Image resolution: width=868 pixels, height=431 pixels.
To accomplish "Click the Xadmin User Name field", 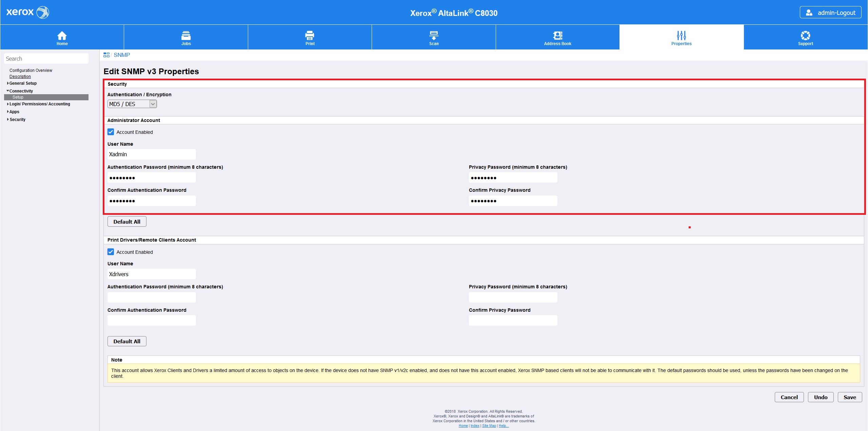I will (x=152, y=154).
